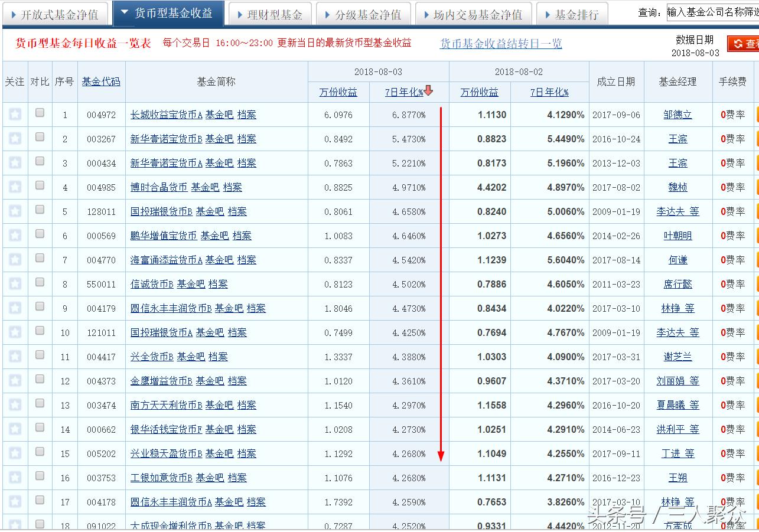Add 兴全货币B to favorites via star icon
This screenshot has width=759, height=532.
pyautogui.click(x=15, y=356)
